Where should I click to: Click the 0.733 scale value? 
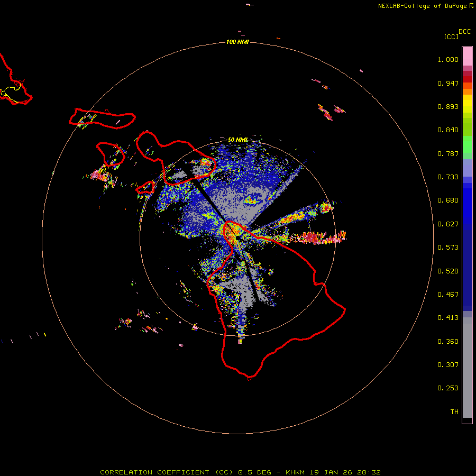(448, 177)
